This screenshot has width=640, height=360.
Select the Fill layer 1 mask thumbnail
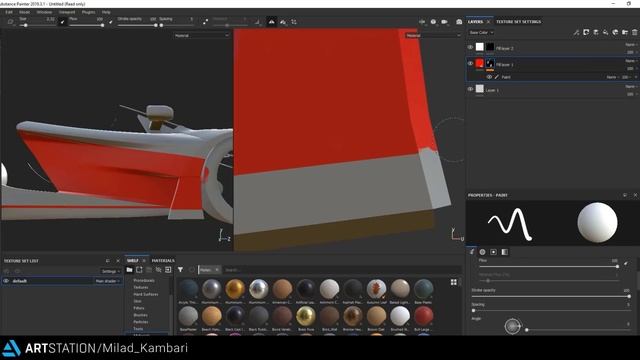click(x=490, y=64)
